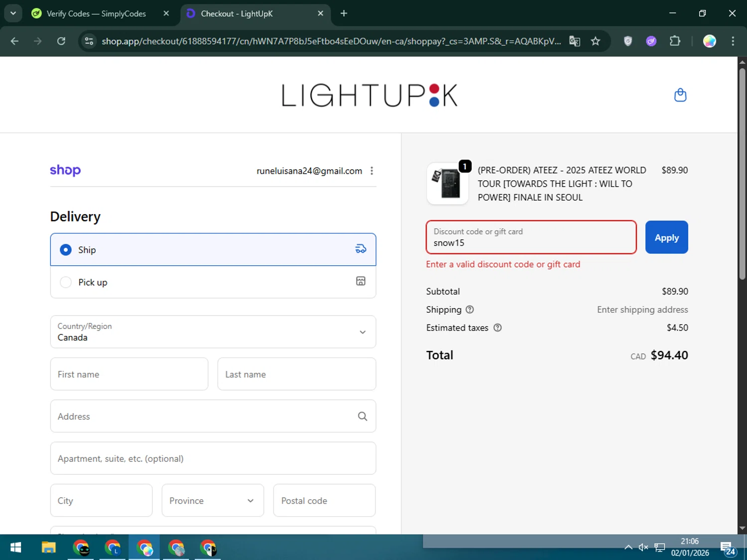Viewport: 747px width, 560px height.
Task: Click the browser address bar URL
Action: [331, 41]
